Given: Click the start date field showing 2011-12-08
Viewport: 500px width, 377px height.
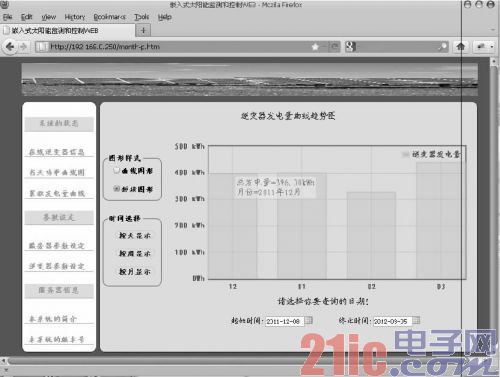Looking at the screenshot, I should pos(285,321).
